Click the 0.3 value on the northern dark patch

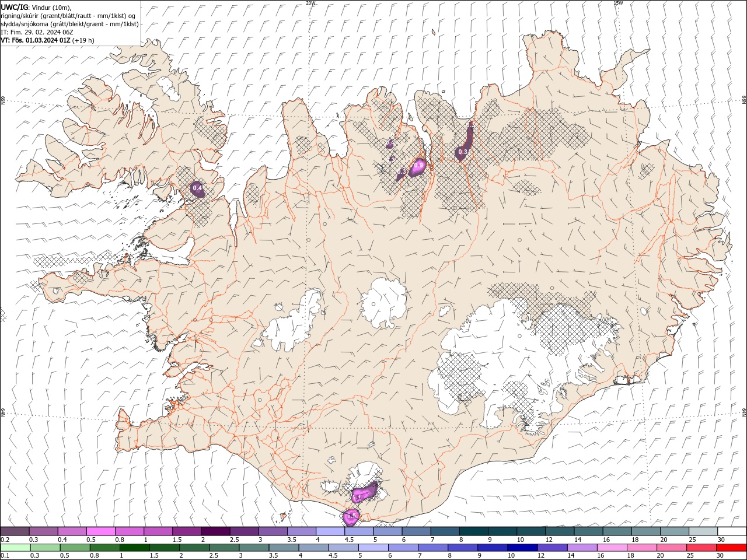coord(462,152)
